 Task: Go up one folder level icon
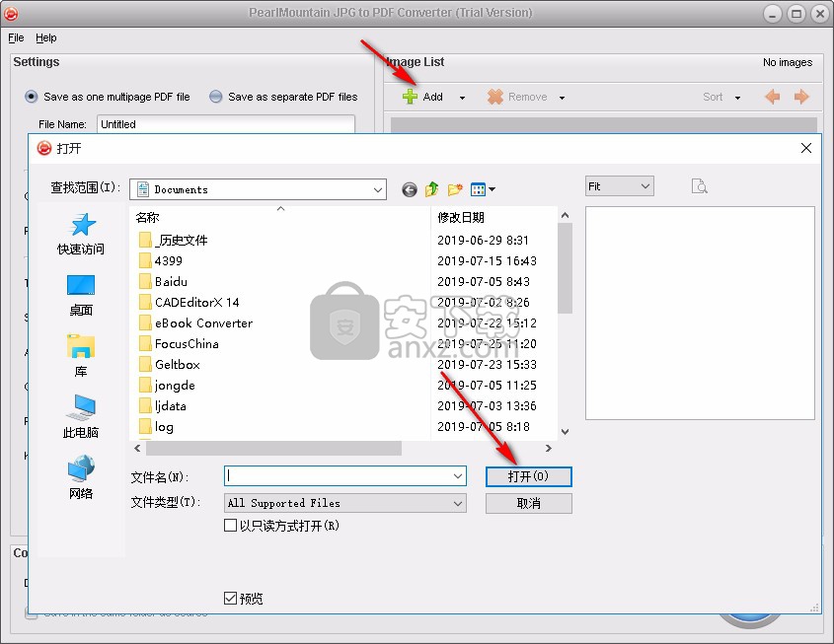(432, 189)
